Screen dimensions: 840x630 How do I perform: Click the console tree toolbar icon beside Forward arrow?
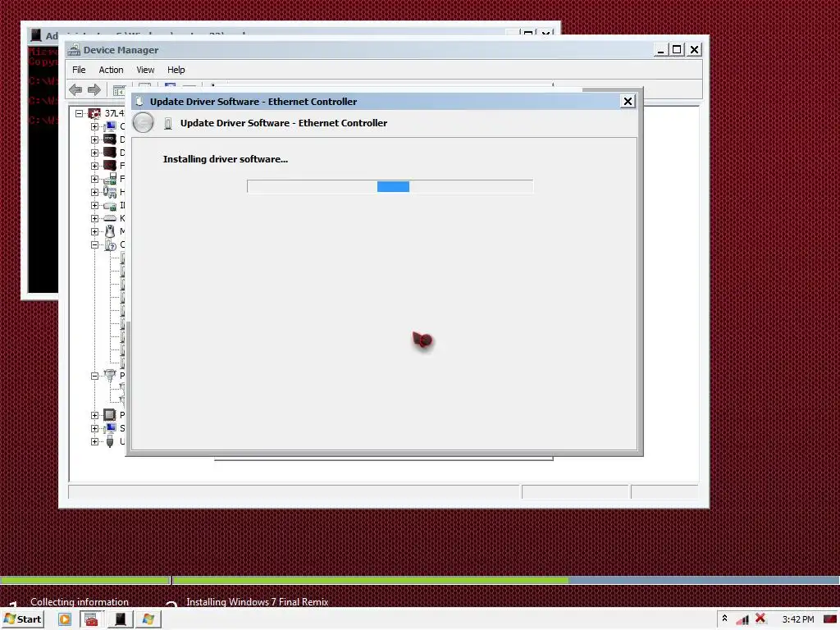(119, 90)
